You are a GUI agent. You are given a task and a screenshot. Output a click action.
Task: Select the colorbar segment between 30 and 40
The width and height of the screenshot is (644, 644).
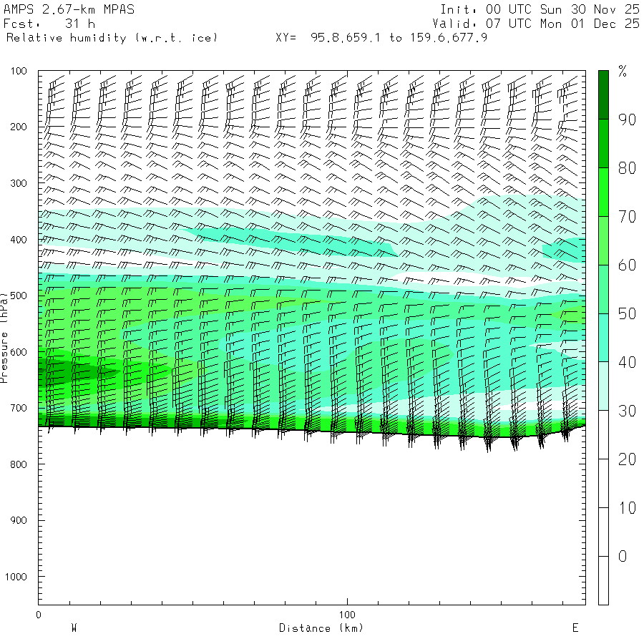(x=603, y=386)
